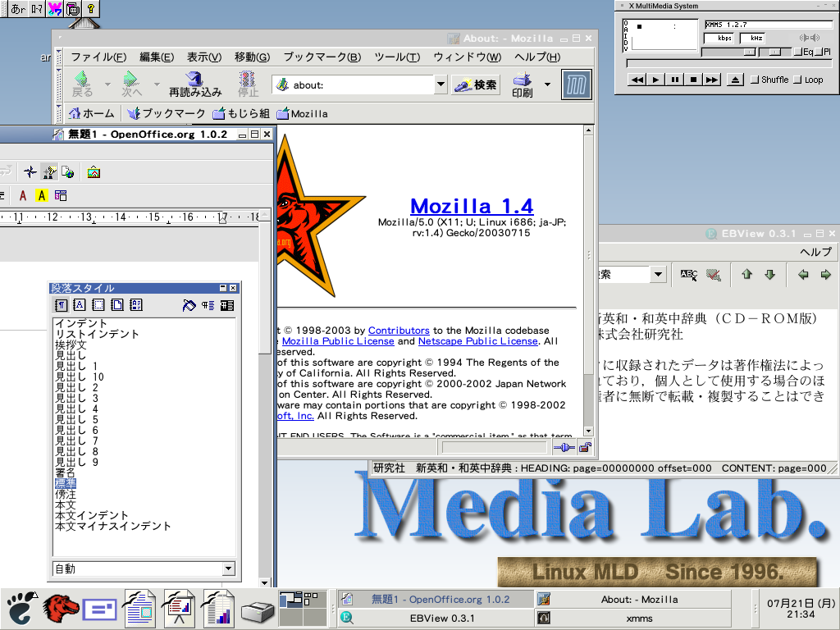Click New Style from Selection icon
The image size is (840, 630).
coord(208,305)
